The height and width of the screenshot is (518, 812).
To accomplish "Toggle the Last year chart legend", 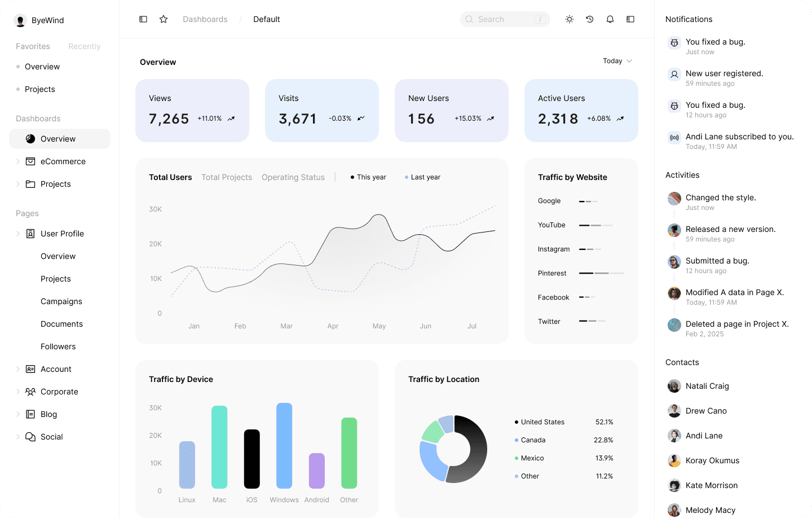I will tap(422, 177).
